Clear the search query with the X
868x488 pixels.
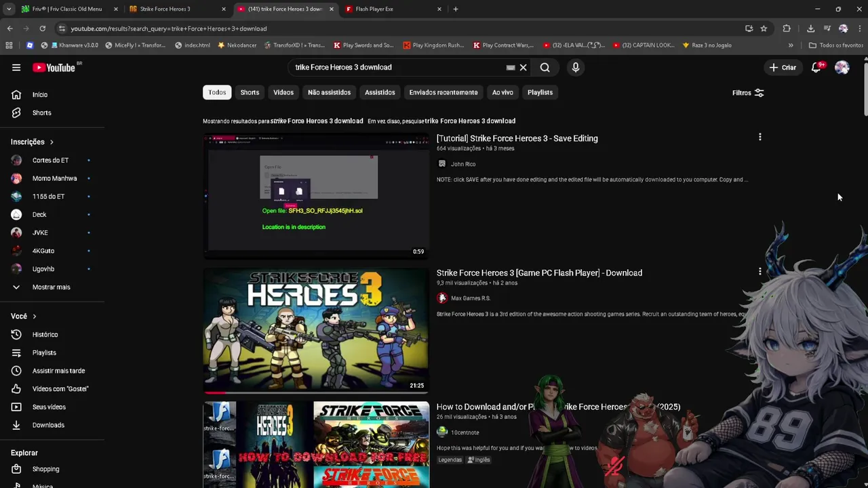click(523, 67)
